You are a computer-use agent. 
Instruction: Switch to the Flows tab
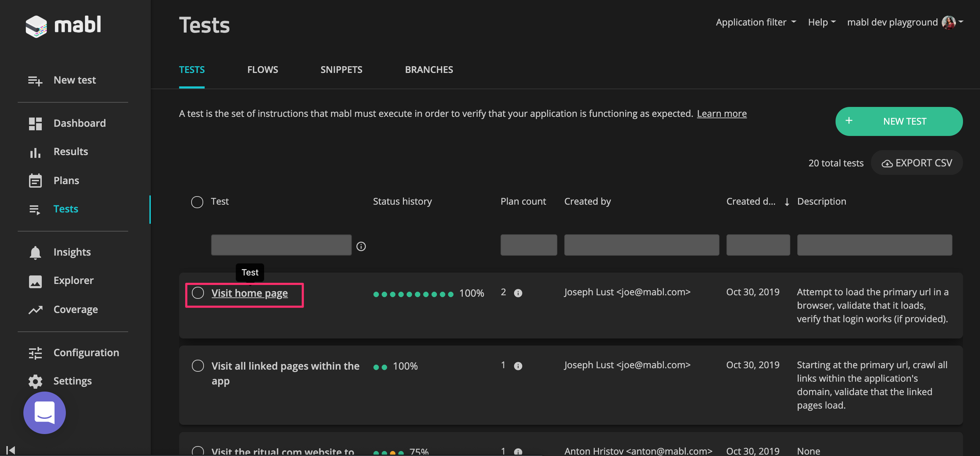tap(262, 70)
